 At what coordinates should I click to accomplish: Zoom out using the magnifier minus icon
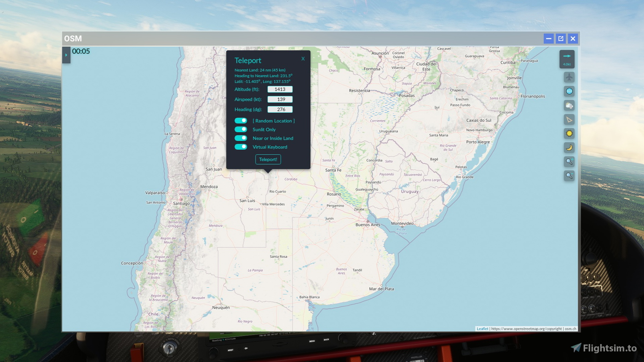(569, 175)
